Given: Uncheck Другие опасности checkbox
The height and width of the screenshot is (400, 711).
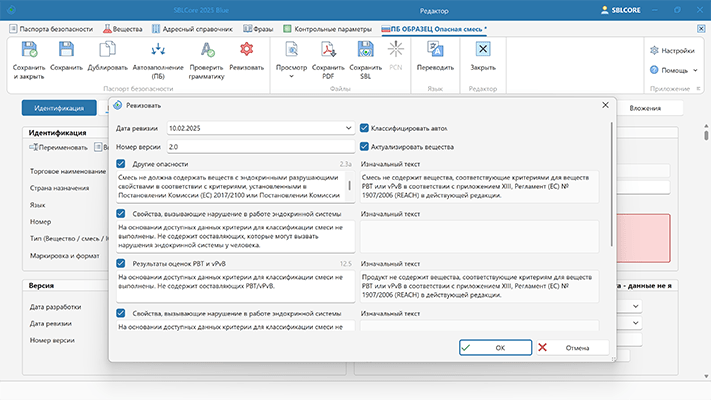Looking at the screenshot, I should [121, 164].
